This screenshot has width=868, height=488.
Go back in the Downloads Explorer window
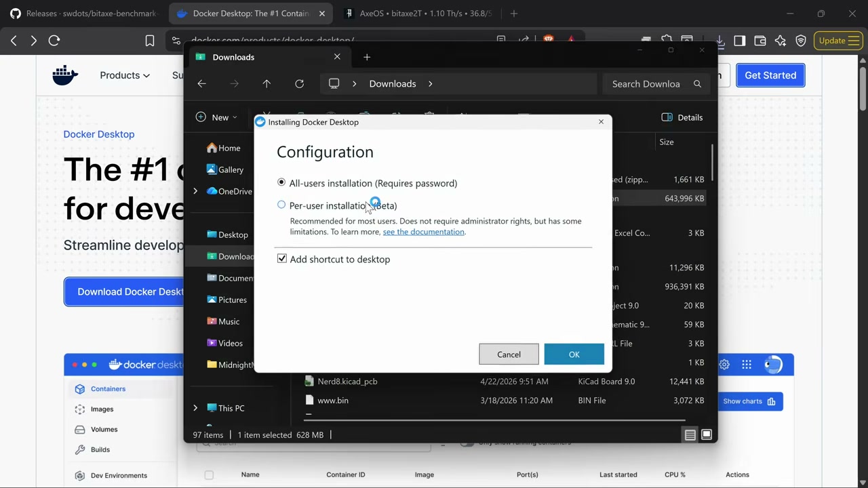pyautogui.click(x=201, y=83)
